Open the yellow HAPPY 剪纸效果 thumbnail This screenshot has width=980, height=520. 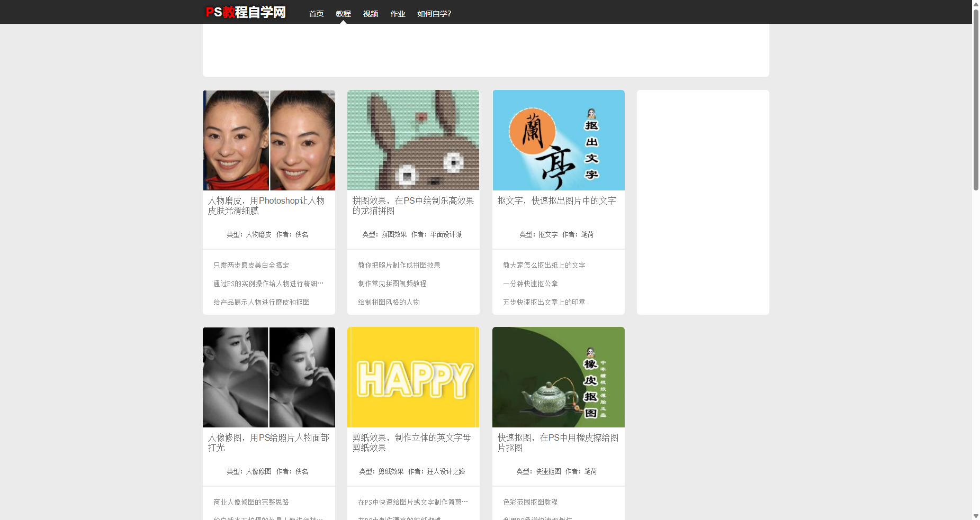[413, 377]
